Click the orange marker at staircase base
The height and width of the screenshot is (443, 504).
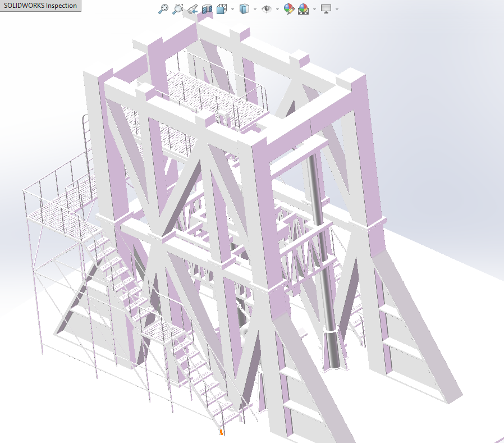[221, 432]
